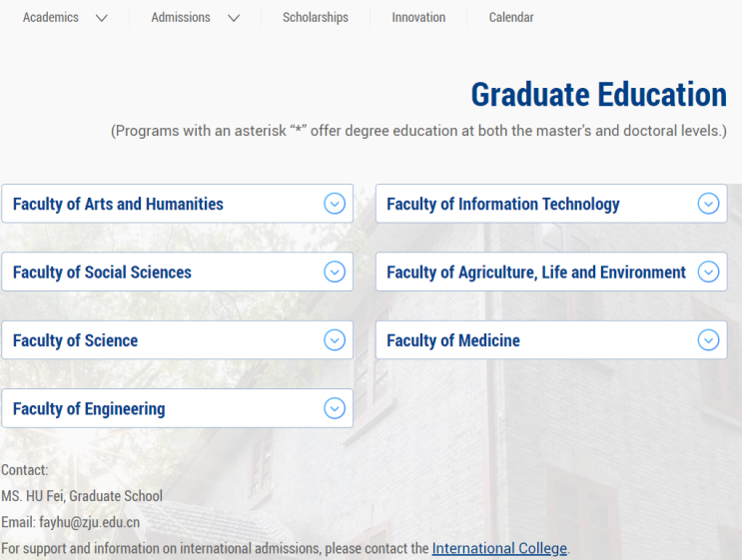The height and width of the screenshot is (560, 742).
Task: Follow the International College link
Action: pyautogui.click(x=499, y=549)
